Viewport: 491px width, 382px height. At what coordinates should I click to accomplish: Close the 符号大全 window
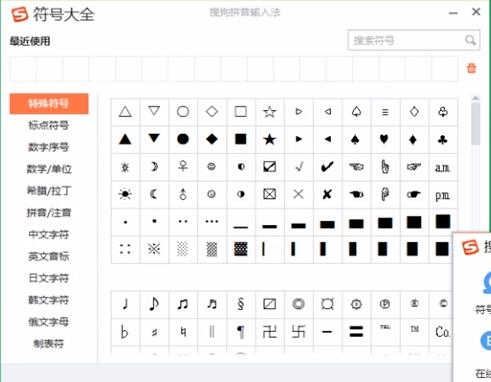point(476,12)
